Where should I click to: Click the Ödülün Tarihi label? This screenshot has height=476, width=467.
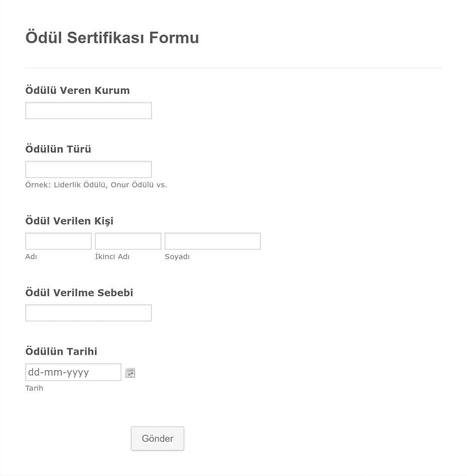coord(61,351)
